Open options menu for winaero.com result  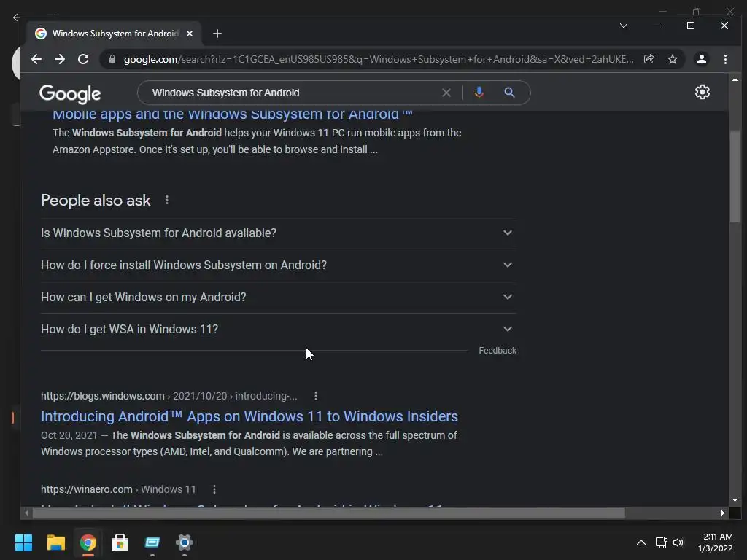pos(214,489)
